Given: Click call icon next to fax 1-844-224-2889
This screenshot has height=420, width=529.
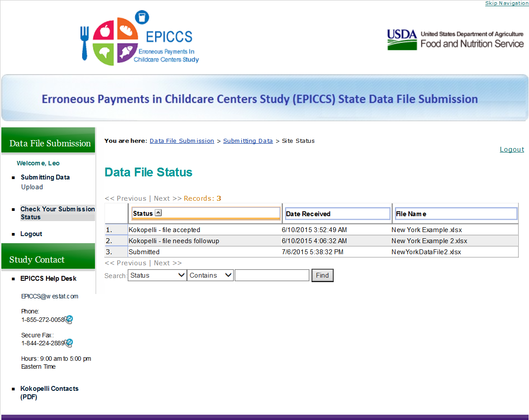Looking at the screenshot, I should 69,343.
